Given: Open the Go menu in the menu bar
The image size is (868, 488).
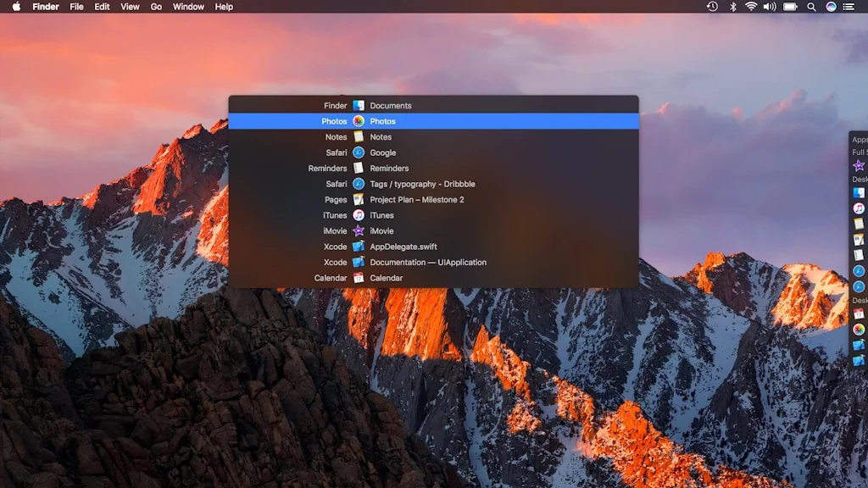Looking at the screenshot, I should click(x=156, y=7).
